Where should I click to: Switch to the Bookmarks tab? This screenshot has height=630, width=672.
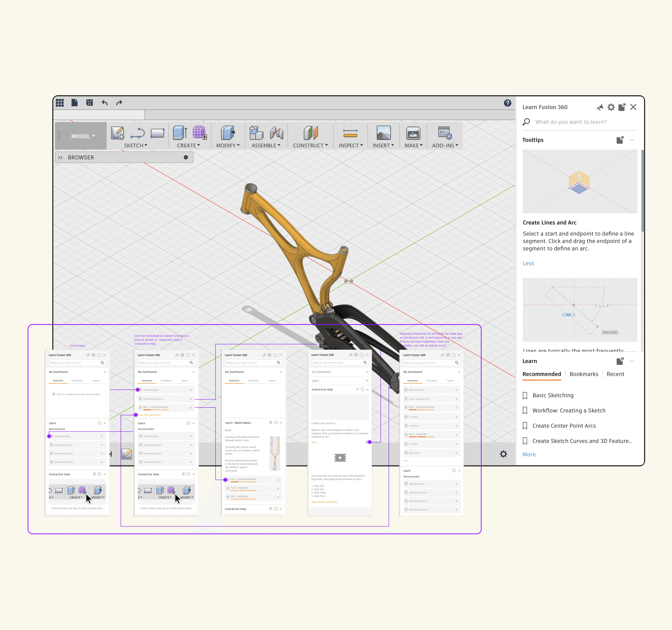(x=584, y=374)
